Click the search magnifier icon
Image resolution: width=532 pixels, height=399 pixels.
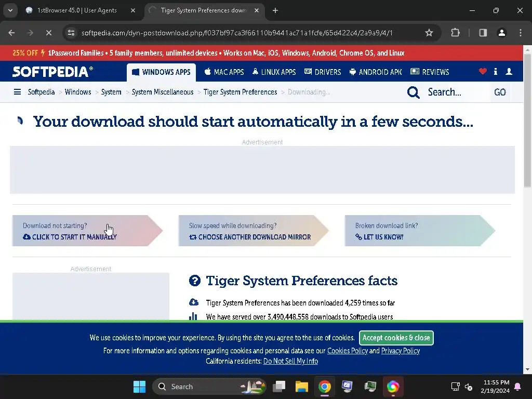(413, 92)
